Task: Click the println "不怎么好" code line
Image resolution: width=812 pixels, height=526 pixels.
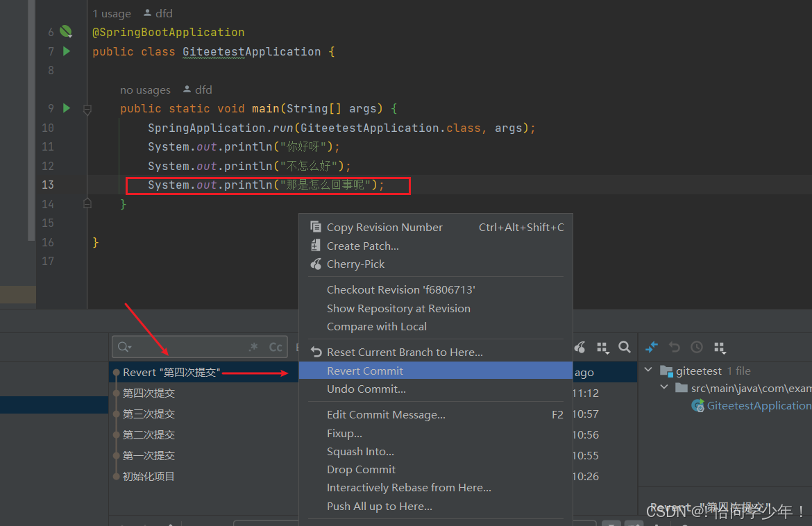Action: coord(250,166)
